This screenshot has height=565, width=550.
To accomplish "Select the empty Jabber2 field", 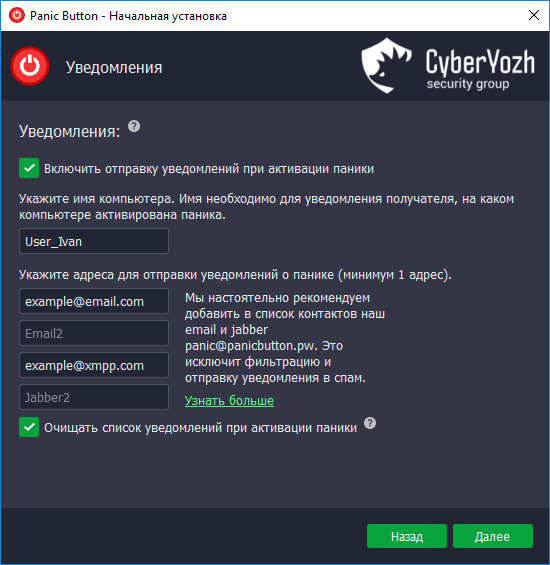I will tap(94, 397).
